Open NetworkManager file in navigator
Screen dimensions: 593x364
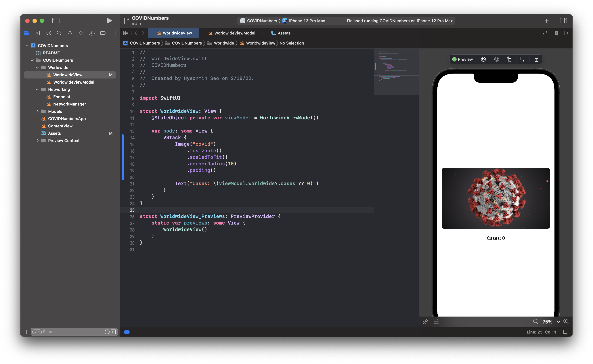coord(69,104)
